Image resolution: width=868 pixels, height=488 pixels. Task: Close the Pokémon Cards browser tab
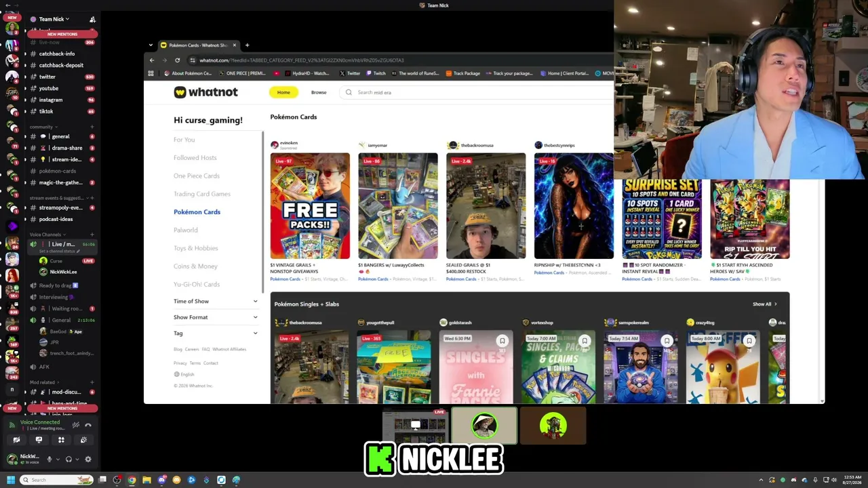pos(235,45)
